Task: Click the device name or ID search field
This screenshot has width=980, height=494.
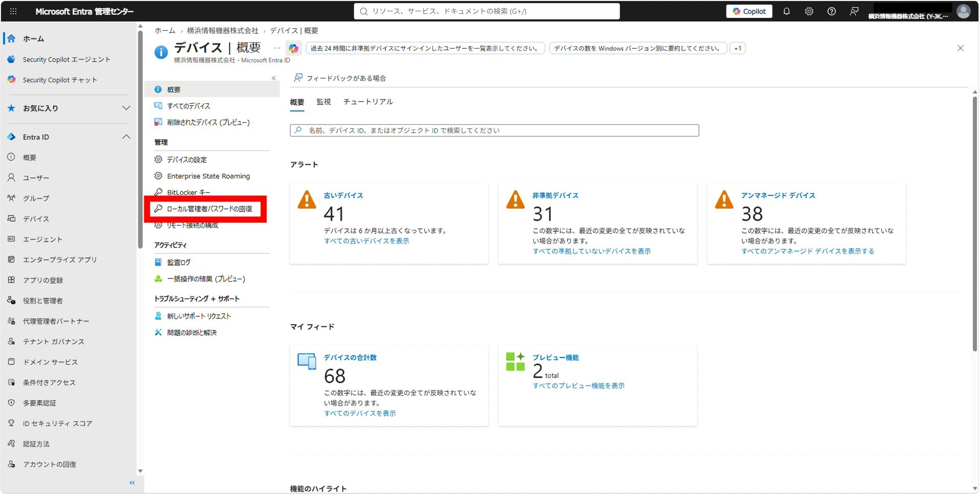Action: pyautogui.click(x=494, y=130)
